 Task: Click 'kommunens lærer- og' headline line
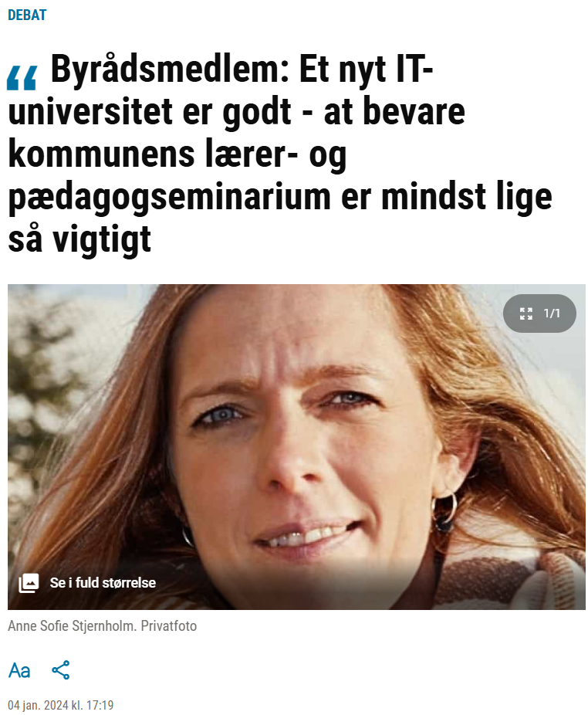(x=177, y=155)
